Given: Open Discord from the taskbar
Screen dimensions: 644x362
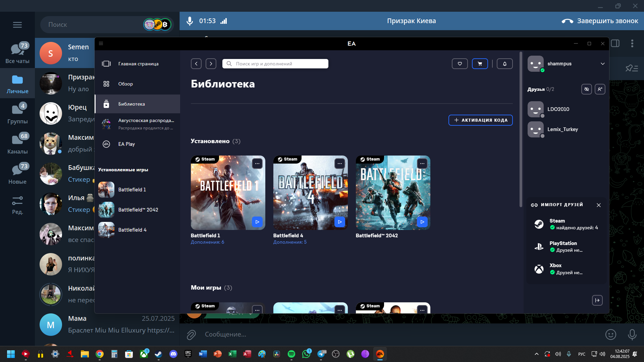Looking at the screenshot, I should click(x=173, y=354).
